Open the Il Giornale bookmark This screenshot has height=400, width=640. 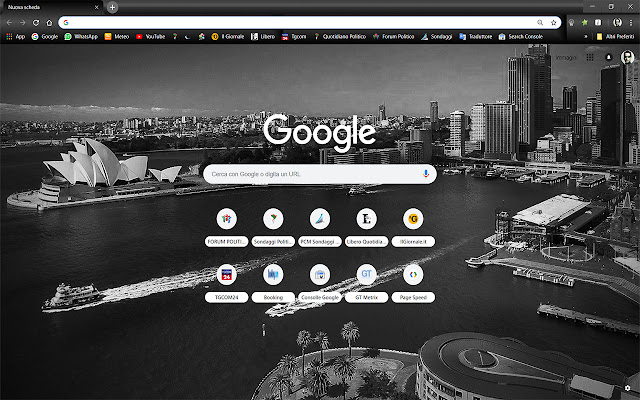pos(227,36)
